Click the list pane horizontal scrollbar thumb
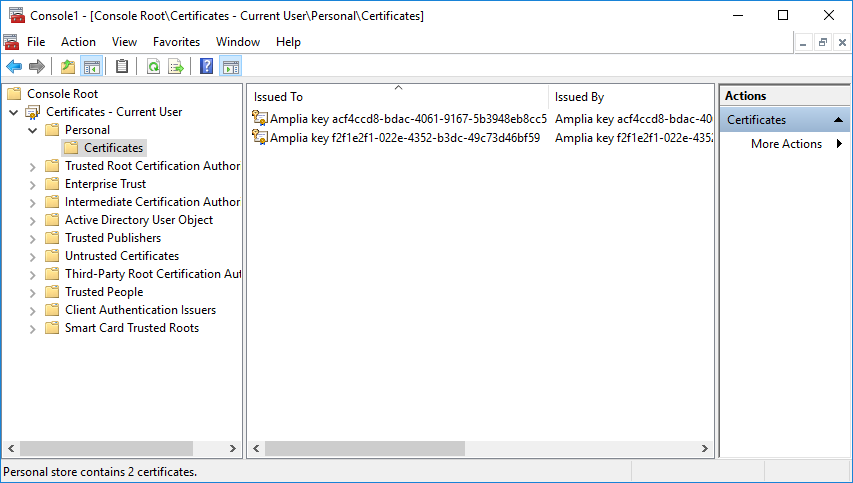The width and height of the screenshot is (853, 483). tap(365, 449)
